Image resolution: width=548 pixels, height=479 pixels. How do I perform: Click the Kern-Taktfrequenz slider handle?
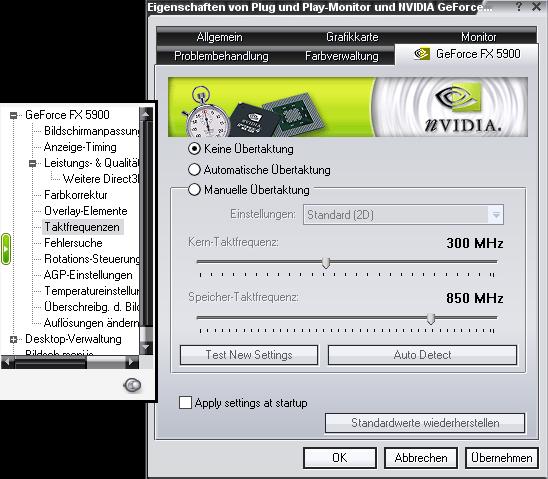(326, 263)
